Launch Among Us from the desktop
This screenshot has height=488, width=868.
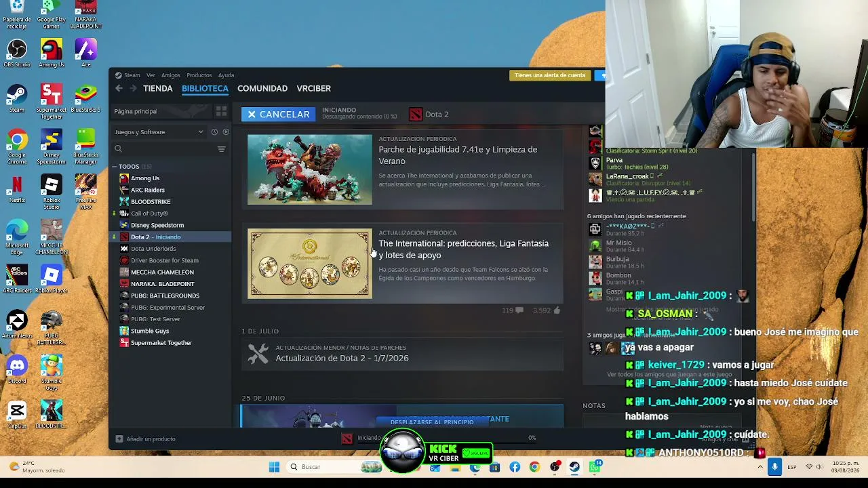pos(52,54)
